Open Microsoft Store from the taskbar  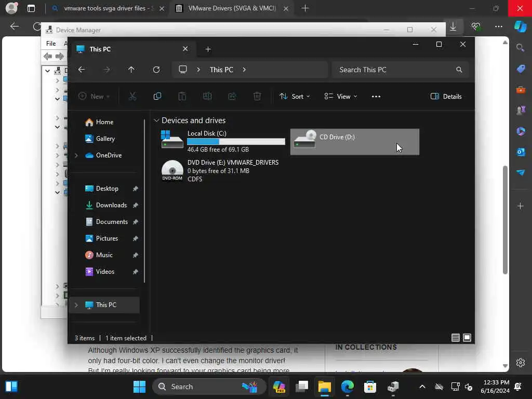point(370,387)
